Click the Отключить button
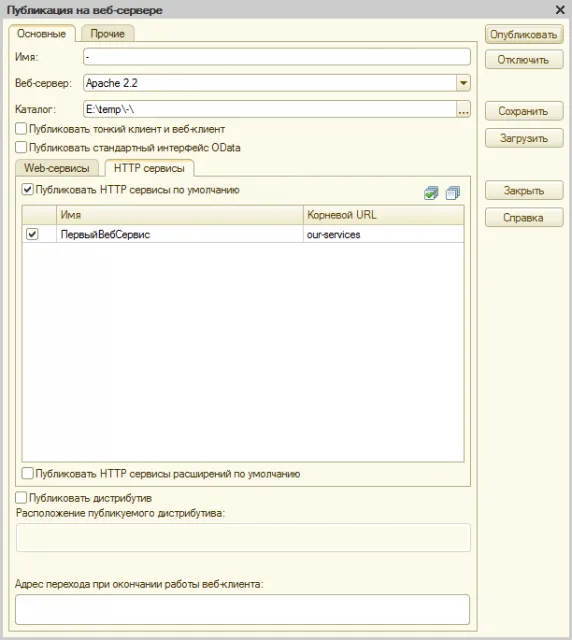 (524, 60)
